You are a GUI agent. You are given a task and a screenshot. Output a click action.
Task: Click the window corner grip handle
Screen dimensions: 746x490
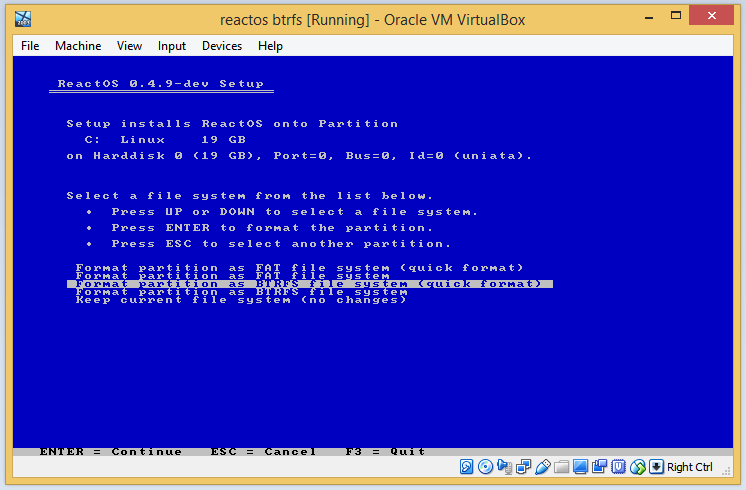coord(726,471)
